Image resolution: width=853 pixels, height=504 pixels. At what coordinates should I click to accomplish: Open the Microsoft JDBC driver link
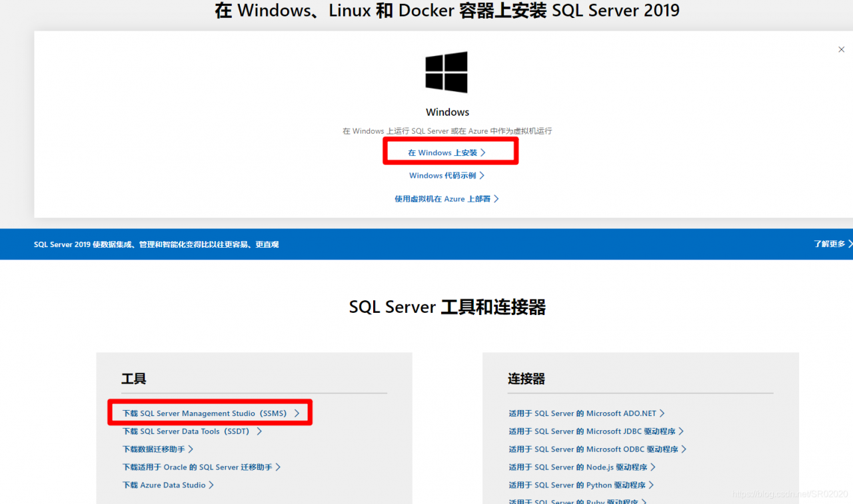pyautogui.click(x=596, y=431)
